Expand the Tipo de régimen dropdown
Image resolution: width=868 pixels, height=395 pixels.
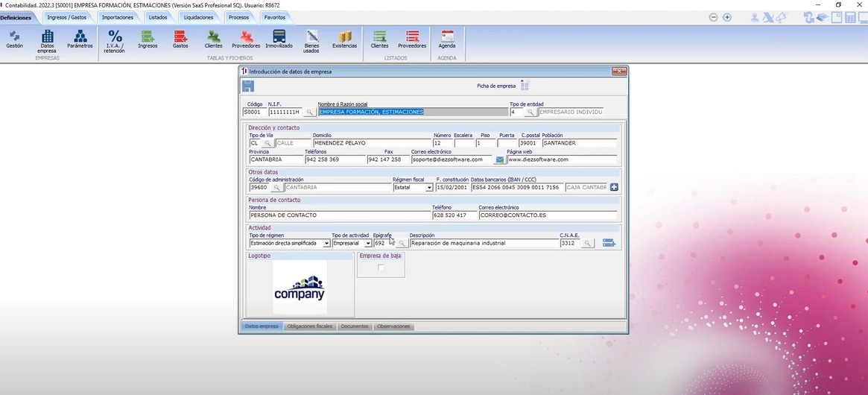pos(326,243)
